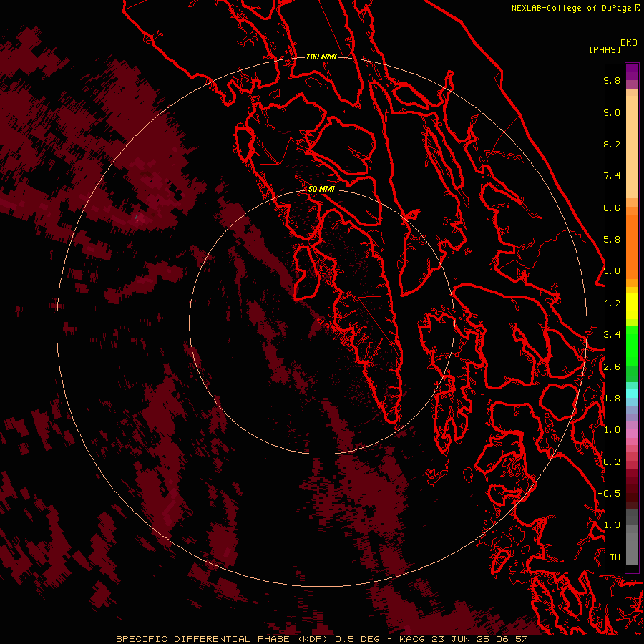Click the 6.6 colorbar value label
Viewport: 644px width, 644px height.
click(x=612, y=208)
